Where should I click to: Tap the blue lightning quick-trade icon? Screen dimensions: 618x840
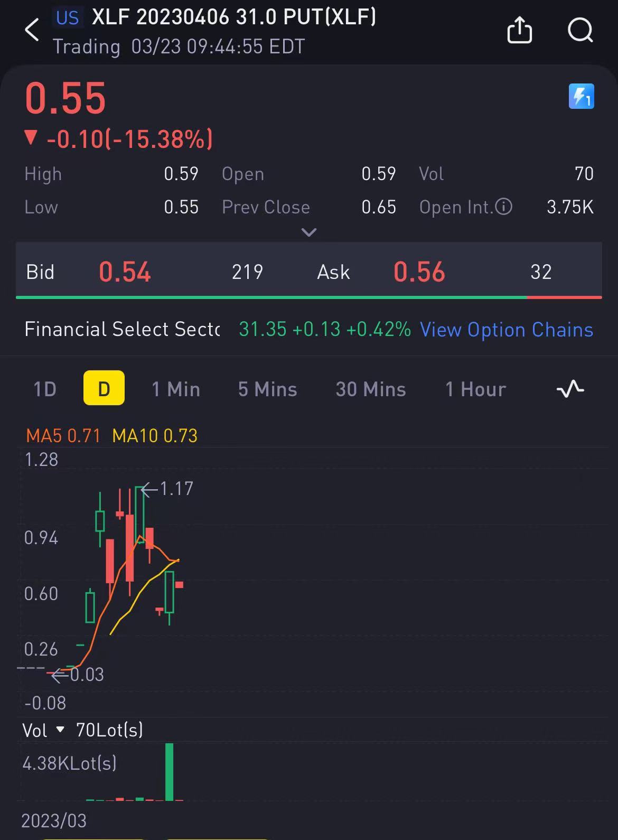click(581, 96)
